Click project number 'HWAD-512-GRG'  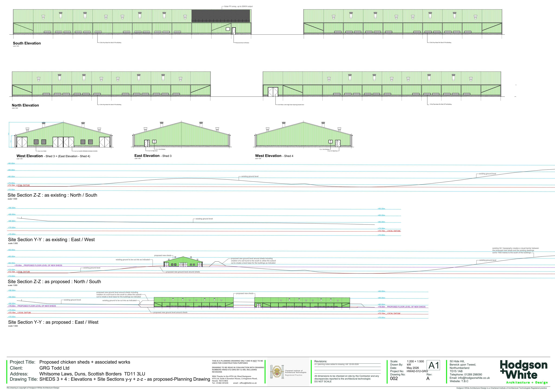(417, 371)
